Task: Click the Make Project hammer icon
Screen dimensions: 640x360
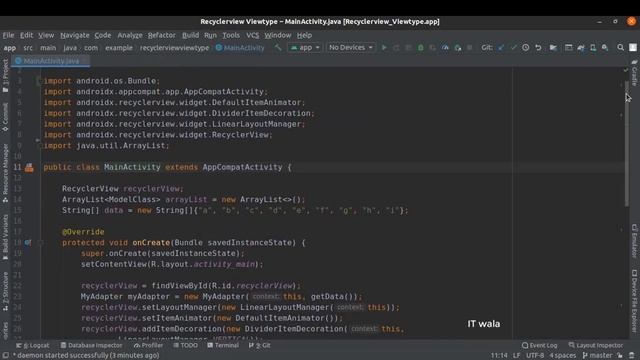Action: point(278,48)
